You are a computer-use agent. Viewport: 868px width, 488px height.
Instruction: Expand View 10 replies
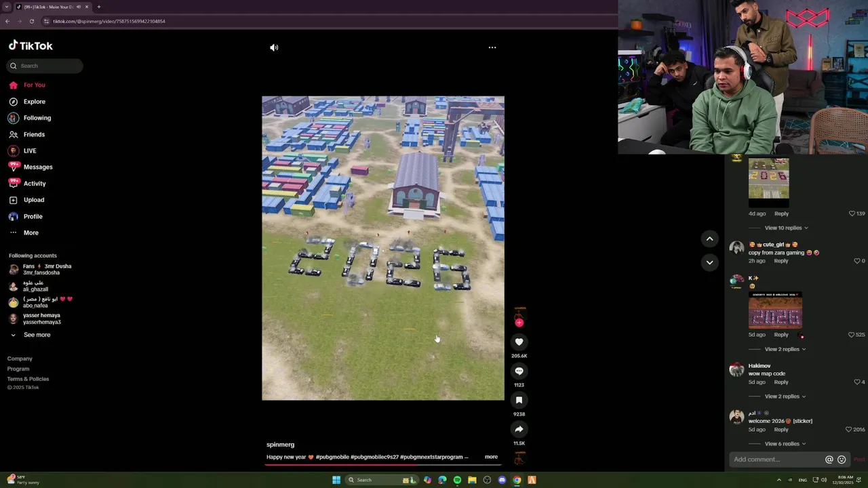pos(786,228)
